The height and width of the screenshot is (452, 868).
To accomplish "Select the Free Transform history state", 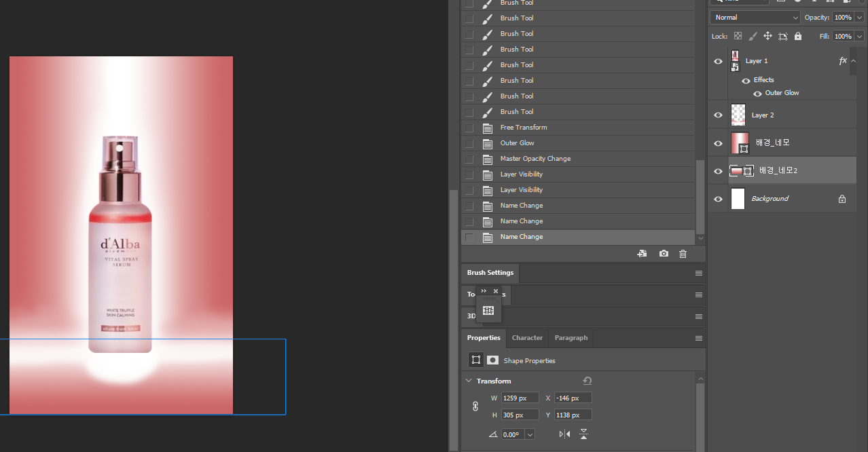I will point(578,128).
